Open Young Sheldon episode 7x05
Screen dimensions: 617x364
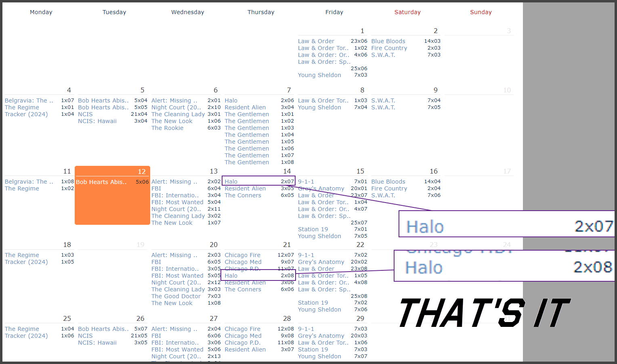pyautogui.click(x=319, y=236)
